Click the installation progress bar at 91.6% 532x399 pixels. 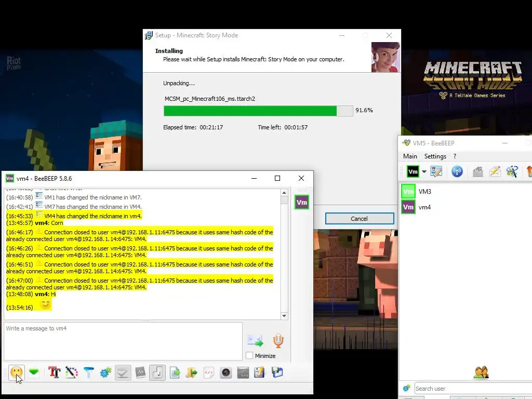click(258, 111)
